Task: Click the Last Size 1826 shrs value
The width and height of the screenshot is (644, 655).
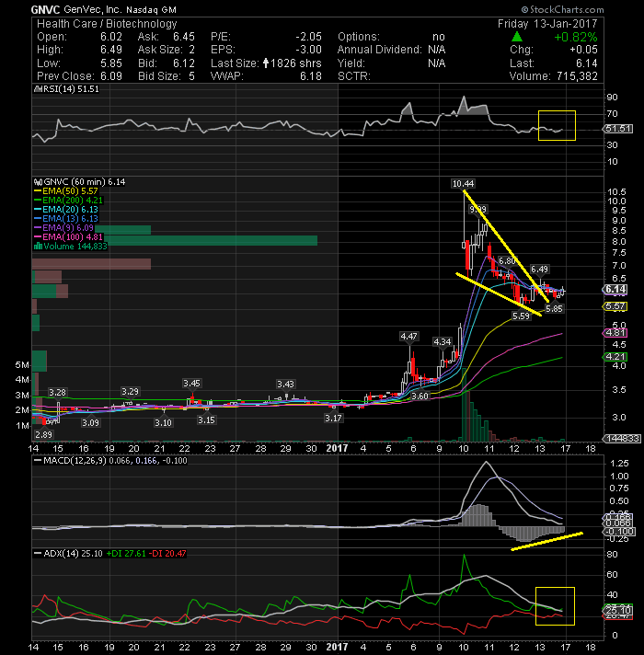Action: (x=295, y=63)
